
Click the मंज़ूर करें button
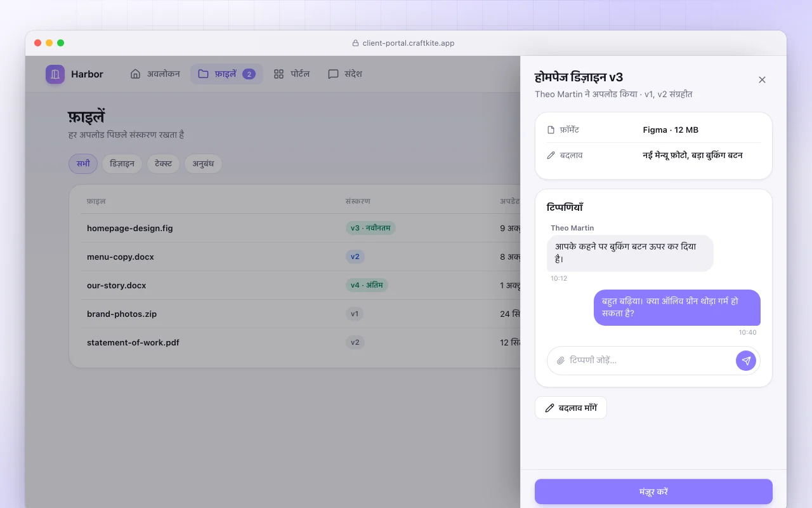pyautogui.click(x=653, y=492)
